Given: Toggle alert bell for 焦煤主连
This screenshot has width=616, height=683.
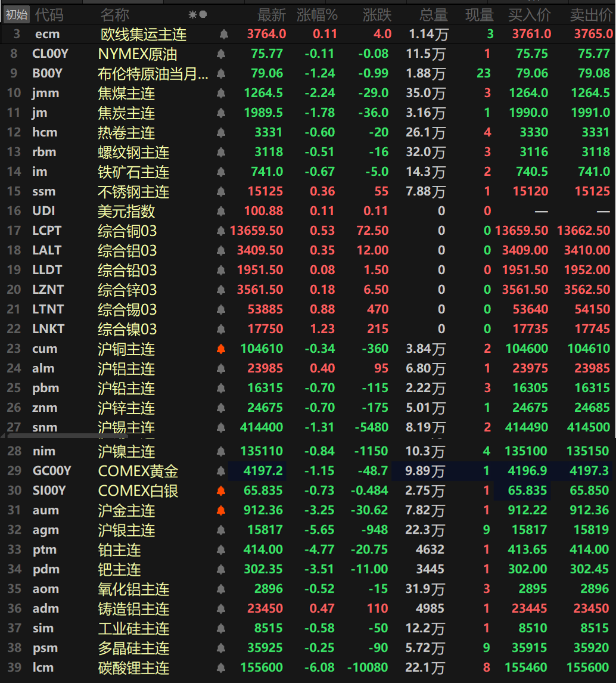Looking at the screenshot, I should click(x=221, y=93).
